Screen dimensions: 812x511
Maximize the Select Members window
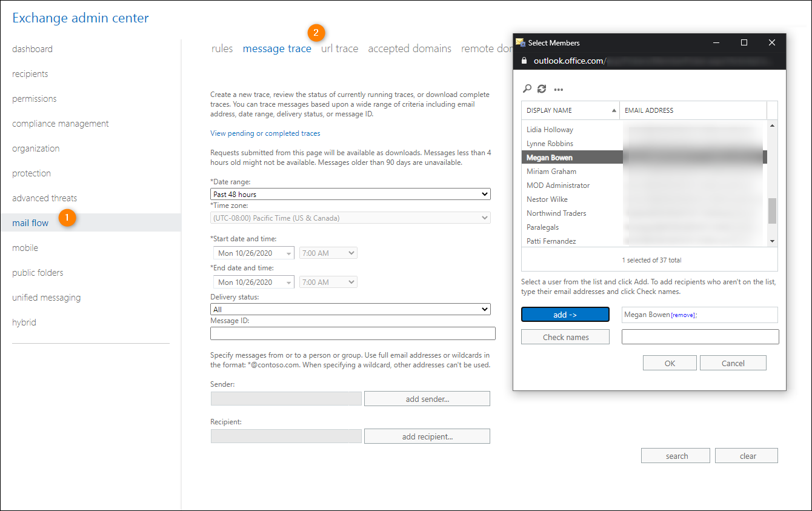[744, 42]
